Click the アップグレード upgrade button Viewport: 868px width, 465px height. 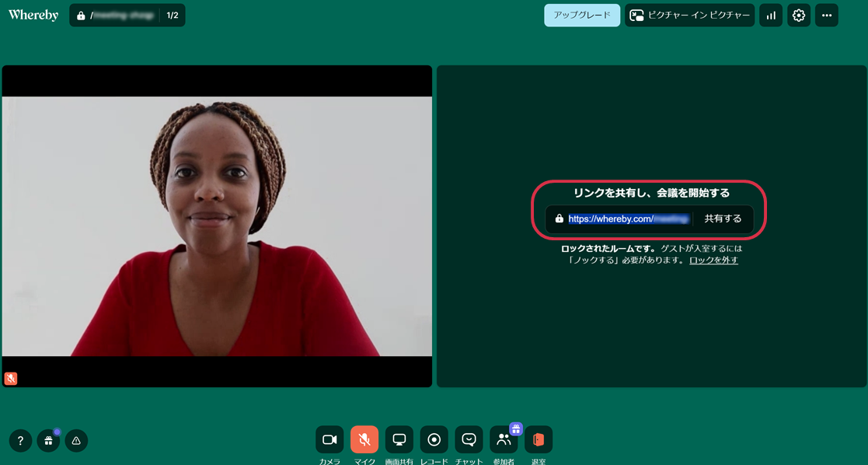[582, 16]
